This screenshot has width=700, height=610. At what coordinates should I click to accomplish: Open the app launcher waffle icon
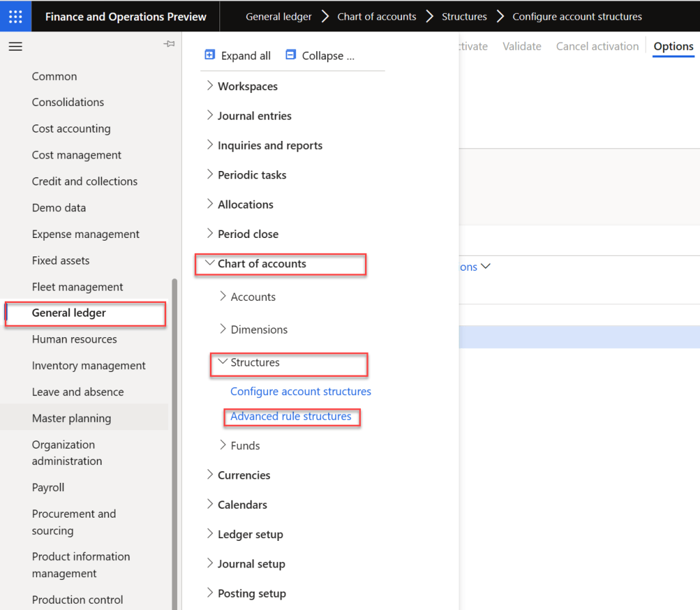click(x=15, y=16)
